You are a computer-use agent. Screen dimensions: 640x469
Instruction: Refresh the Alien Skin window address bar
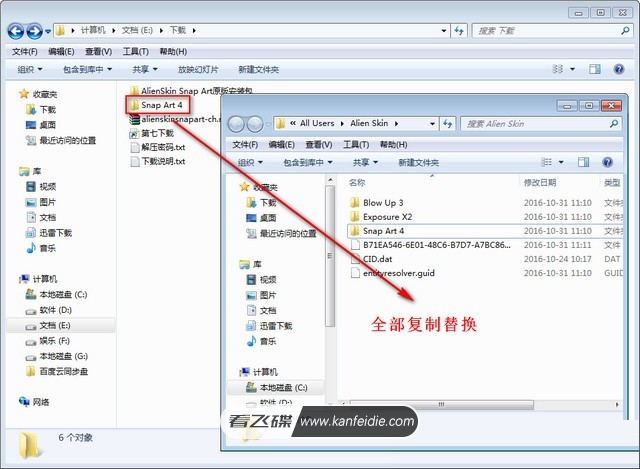coord(447,124)
